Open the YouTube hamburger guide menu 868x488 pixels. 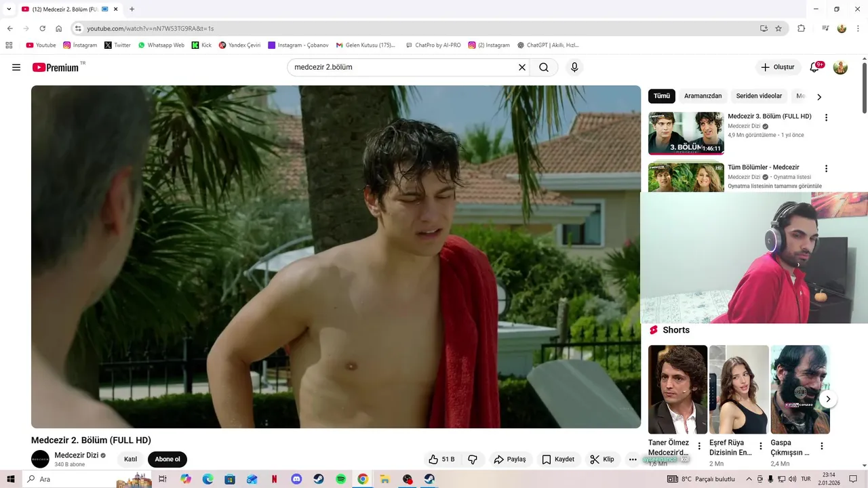pyautogui.click(x=16, y=67)
